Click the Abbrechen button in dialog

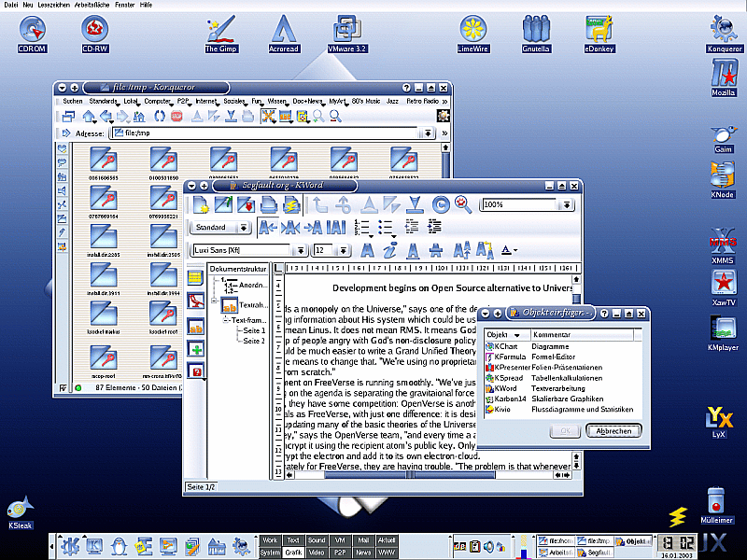coord(613,431)
